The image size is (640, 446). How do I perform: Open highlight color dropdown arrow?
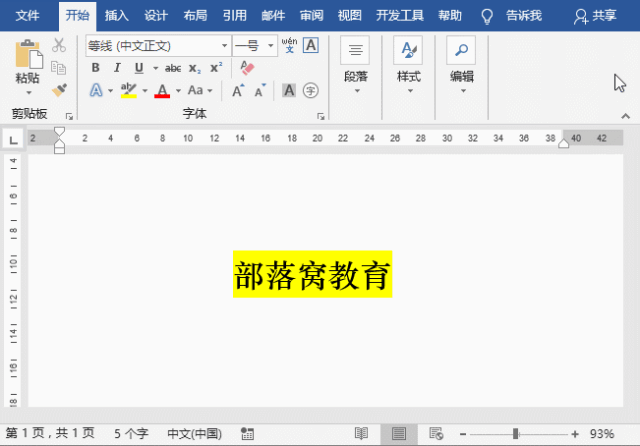point(144,91)
